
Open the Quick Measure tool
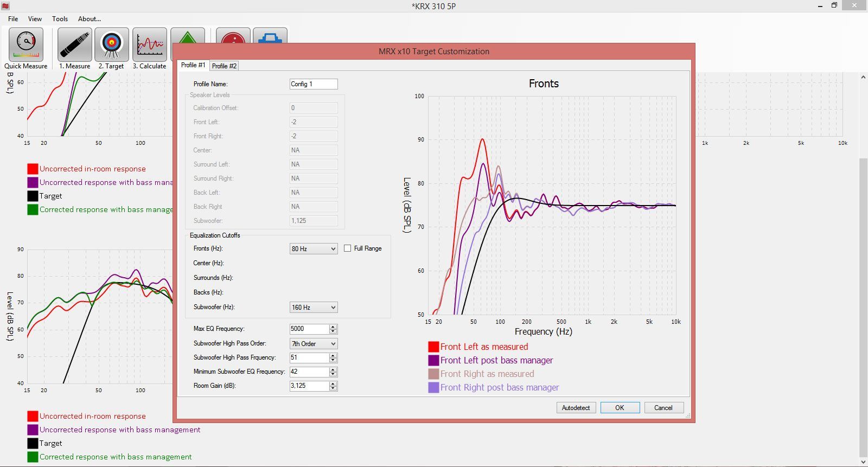[26, 44]
